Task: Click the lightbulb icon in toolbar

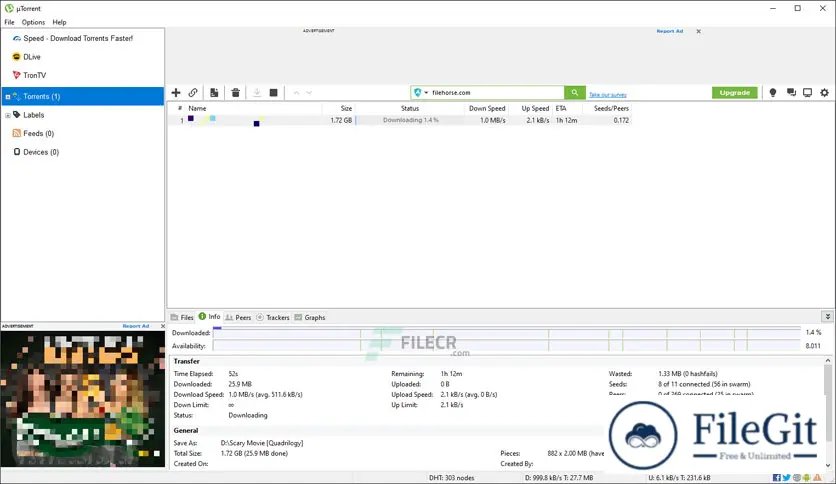Action: pyautogui.click(x=773, y=93)
